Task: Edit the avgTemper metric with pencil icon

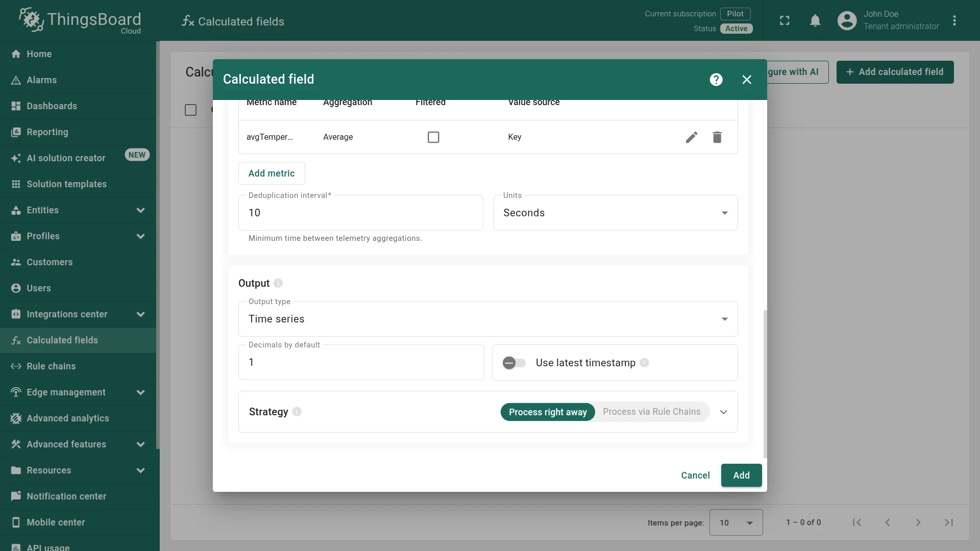Action: [692, 137]
